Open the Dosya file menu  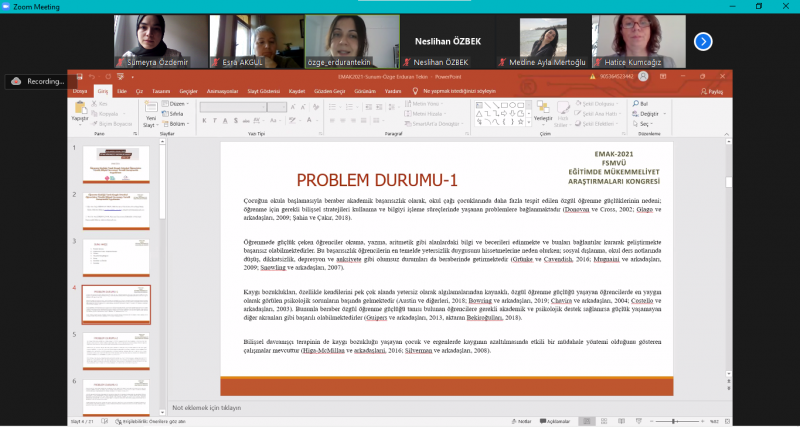pos(79,90)
